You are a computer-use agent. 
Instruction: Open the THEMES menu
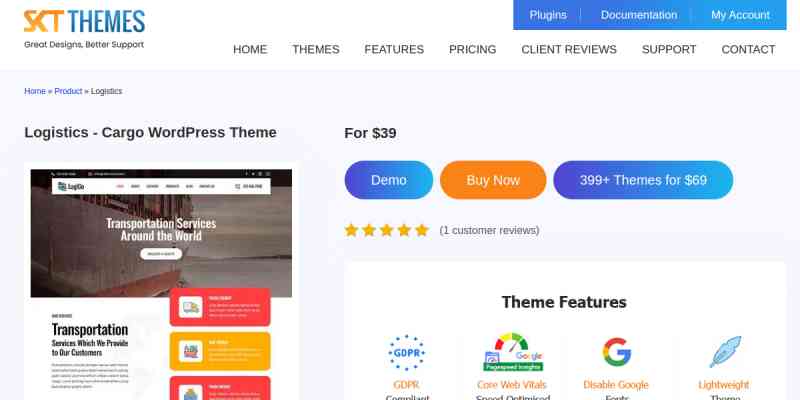point(316,49)
